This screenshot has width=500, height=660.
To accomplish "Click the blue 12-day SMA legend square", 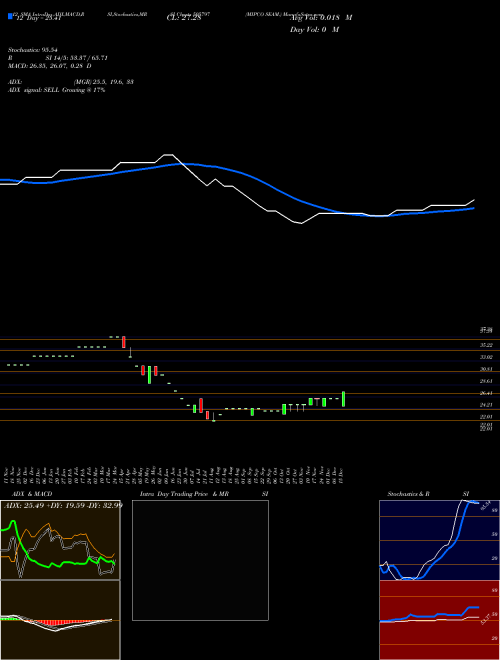I will click(11, 16).
